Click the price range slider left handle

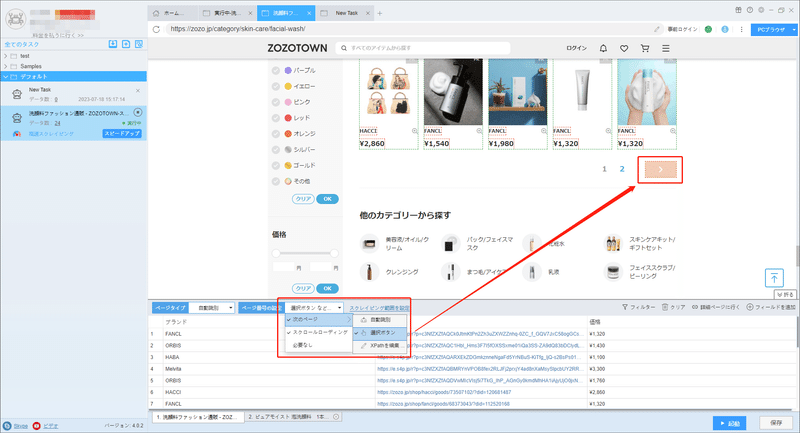click(276, 253)
